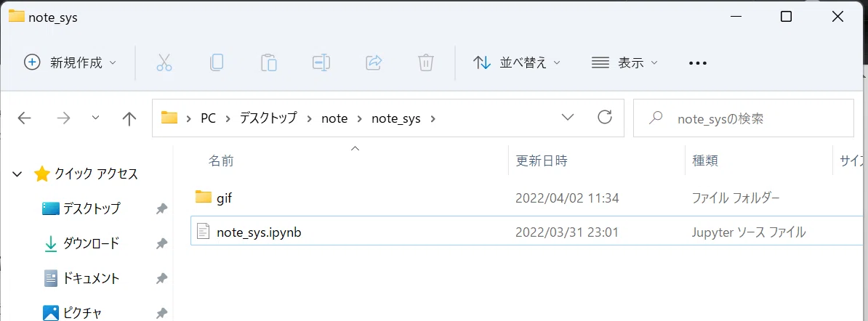Click the breadcrumb chevron after note_sys

[x=433, y=118]
